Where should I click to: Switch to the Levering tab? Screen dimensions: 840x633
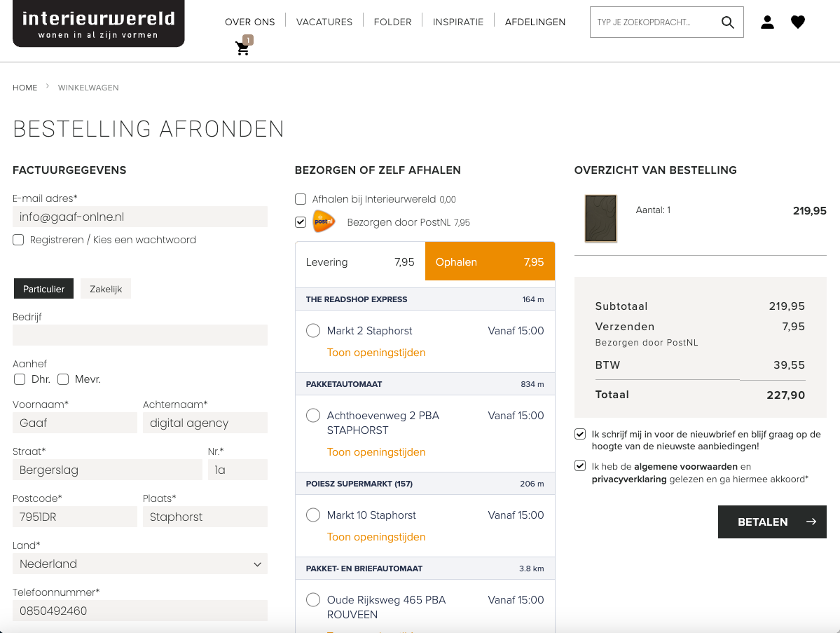click(x=359, y=261)
